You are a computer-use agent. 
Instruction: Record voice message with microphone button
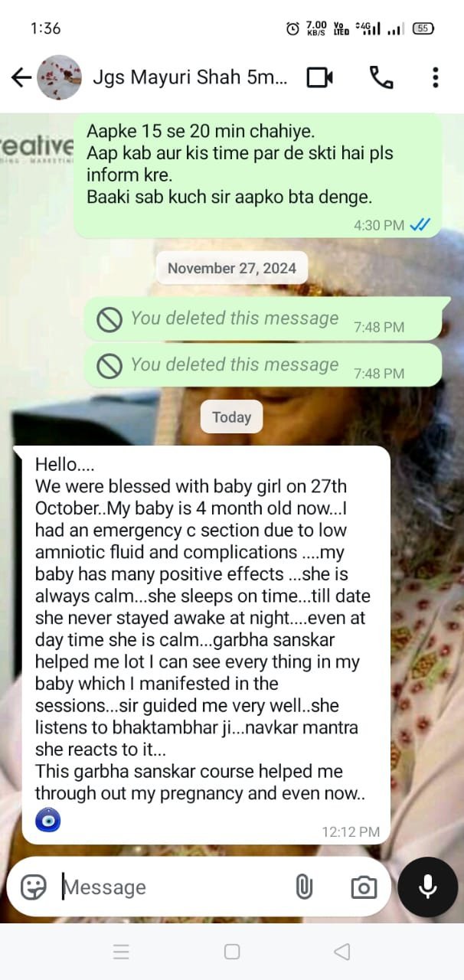pos(428,887)
